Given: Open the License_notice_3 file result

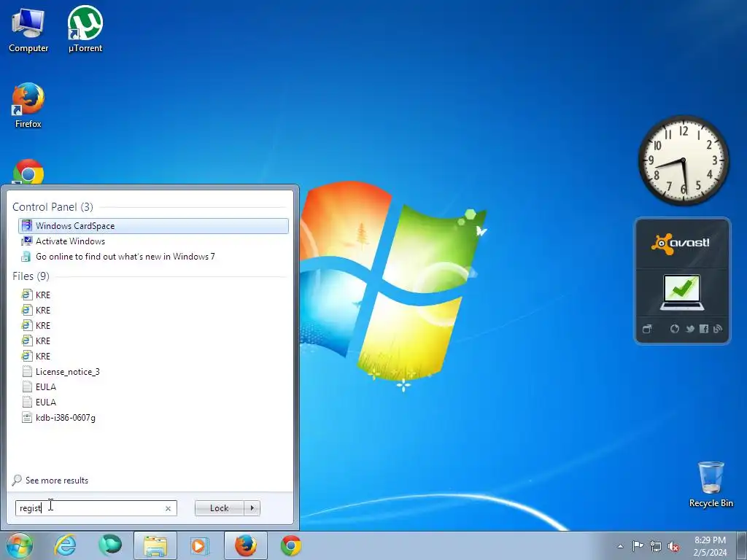Looking at the screenshot, I should (x=153, y=371).
